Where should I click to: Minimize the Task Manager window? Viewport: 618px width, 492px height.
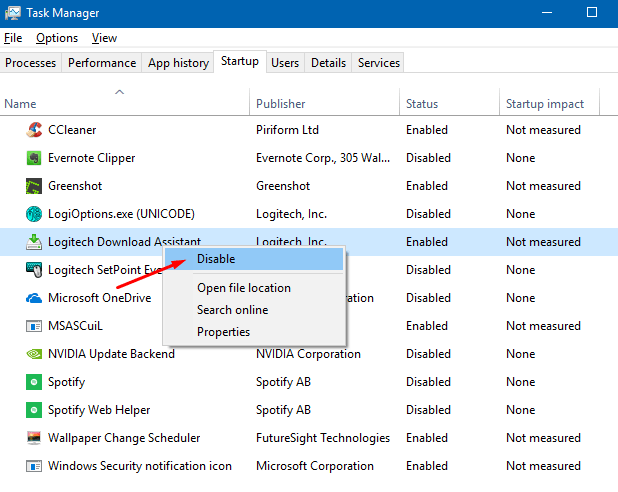pyautogui.click(x=547, y=13)
